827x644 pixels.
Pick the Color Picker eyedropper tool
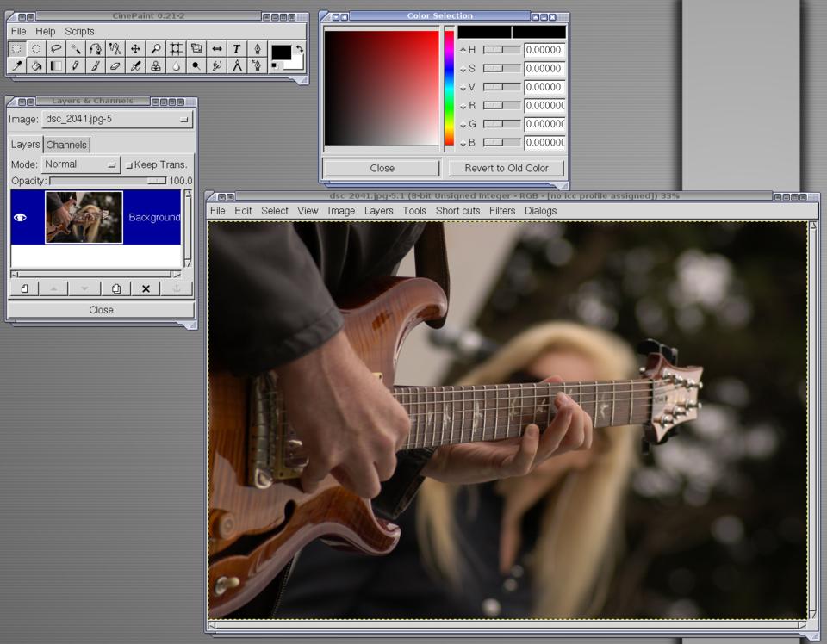pyautogui.click(x=16, y=65)
